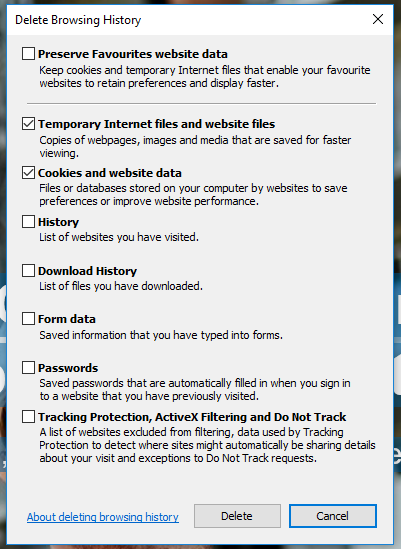Click the bold 'Download History' label text
This screenshot has height=549, width=401.
[x=88, y=271]
